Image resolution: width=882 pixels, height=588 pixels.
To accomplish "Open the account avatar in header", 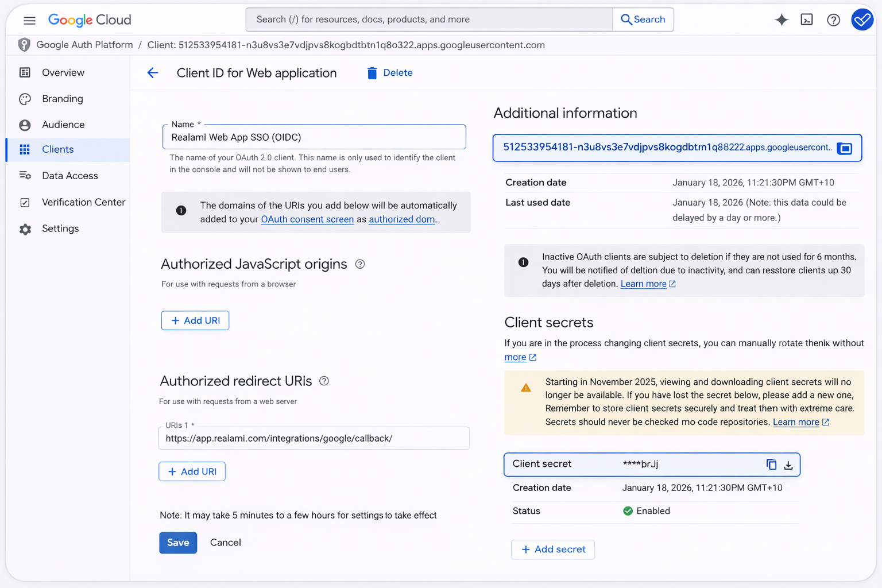I will (862, 20).
